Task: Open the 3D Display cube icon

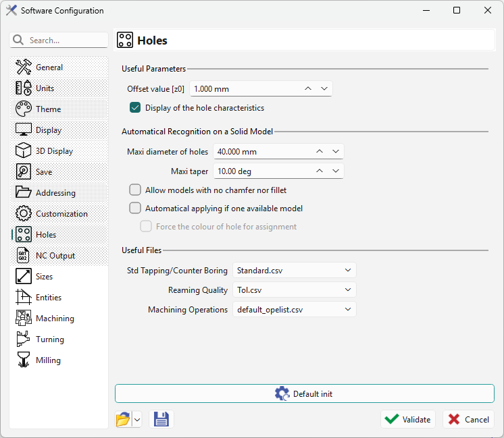Action: tap(24, 151)
